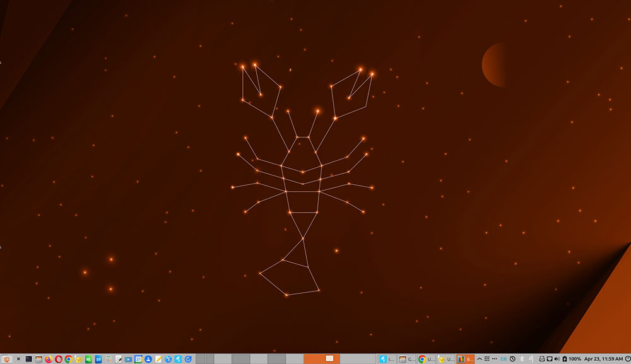The image size is (631, 364).
Task: Open the terminal emulator
Action: tap(29, 358)
